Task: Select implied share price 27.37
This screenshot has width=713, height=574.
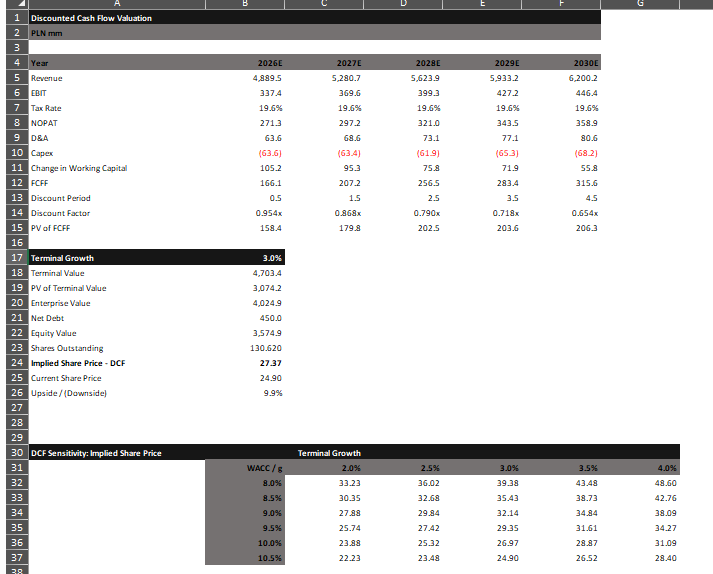Action: coord(271,363)
